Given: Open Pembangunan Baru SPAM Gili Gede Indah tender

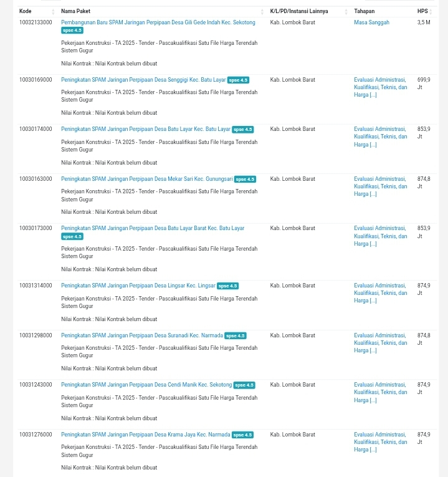Looking at the screenshot, I should coord(158,22).
